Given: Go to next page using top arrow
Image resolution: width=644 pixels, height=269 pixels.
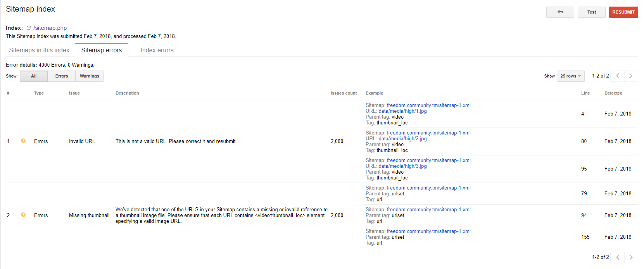Looking at the screenshot, I should pos(631,76).
